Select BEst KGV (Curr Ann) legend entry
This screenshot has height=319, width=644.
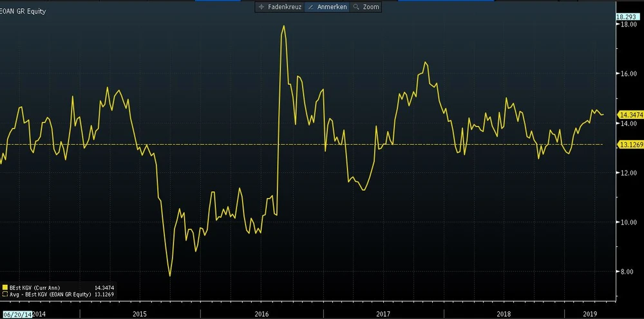33,287
